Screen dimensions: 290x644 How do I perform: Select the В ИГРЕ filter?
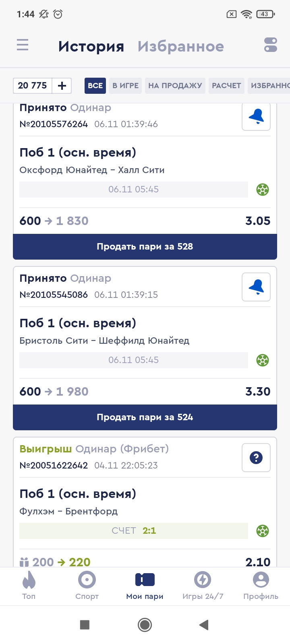click(125, 86)
